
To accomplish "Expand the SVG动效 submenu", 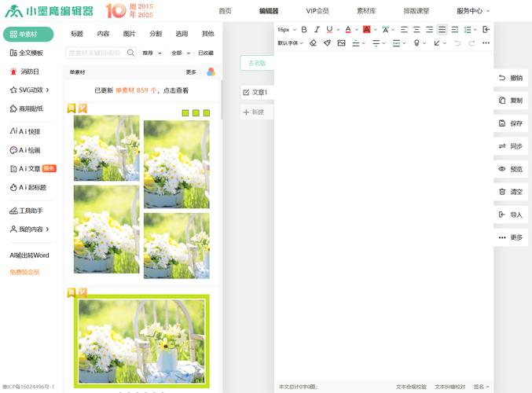I will click(30, 90).
